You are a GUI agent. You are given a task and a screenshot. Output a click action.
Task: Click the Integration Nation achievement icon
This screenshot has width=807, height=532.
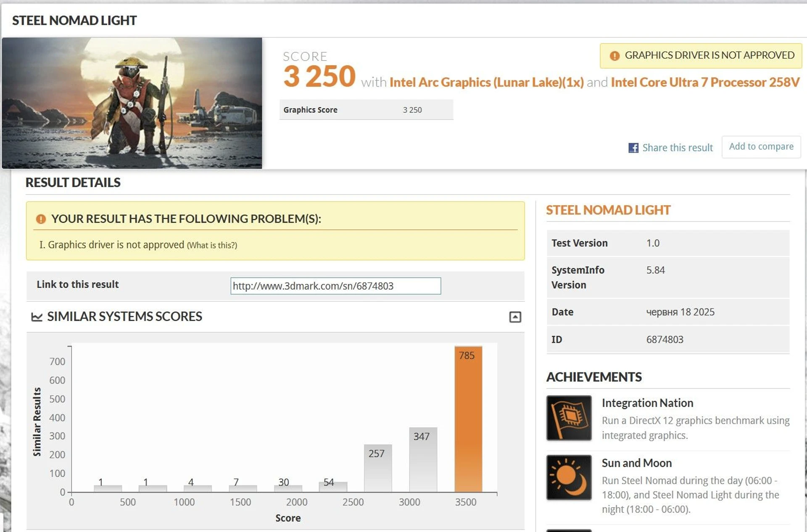[569, 418]
